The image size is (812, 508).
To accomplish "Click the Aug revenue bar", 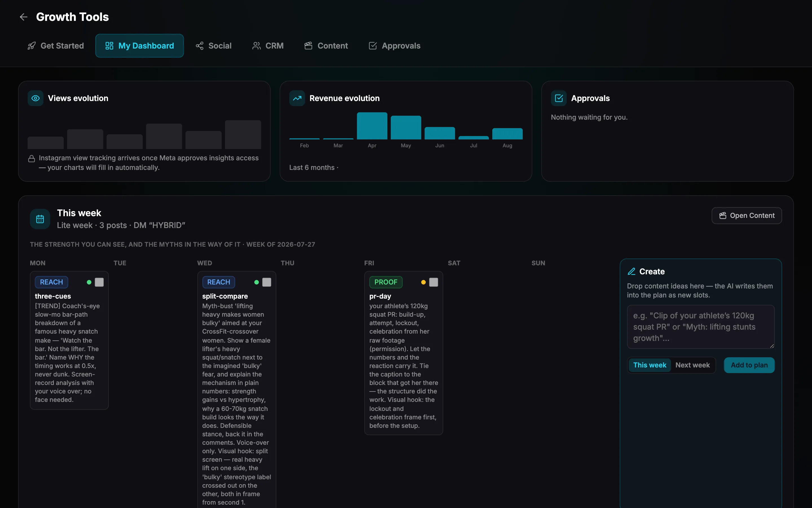I will [507, 134].
